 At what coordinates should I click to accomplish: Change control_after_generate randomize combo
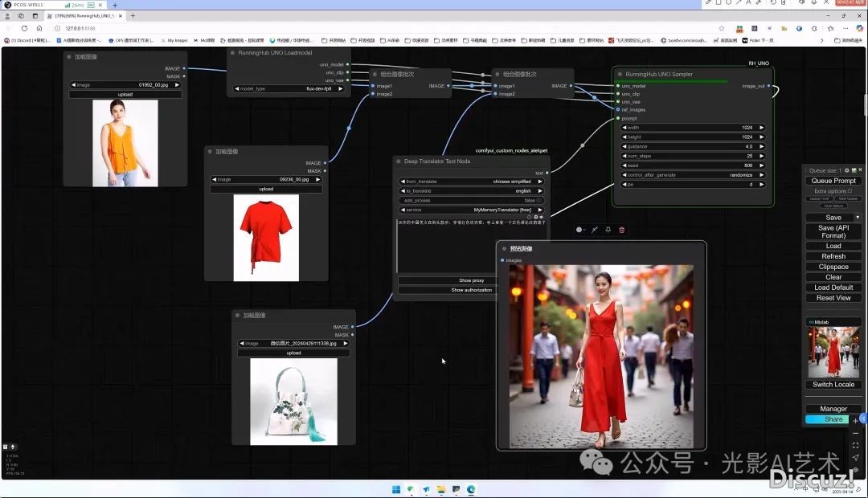(x=693, y=175)
